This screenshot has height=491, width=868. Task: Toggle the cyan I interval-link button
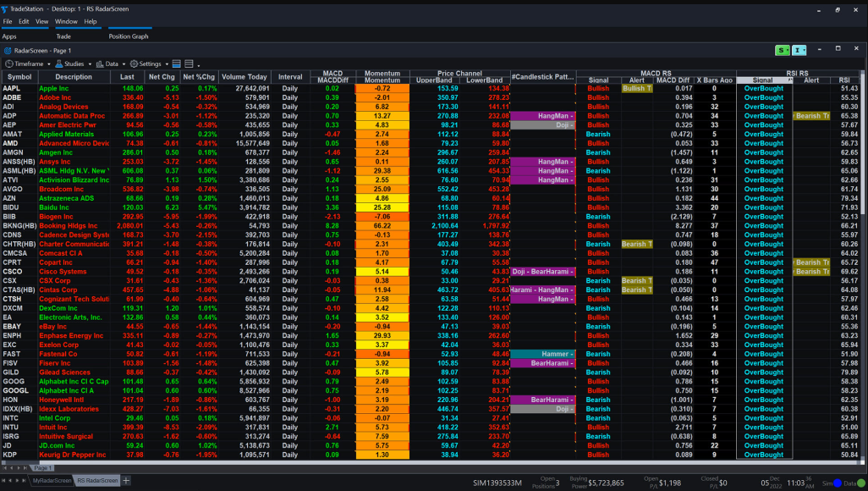799,51
